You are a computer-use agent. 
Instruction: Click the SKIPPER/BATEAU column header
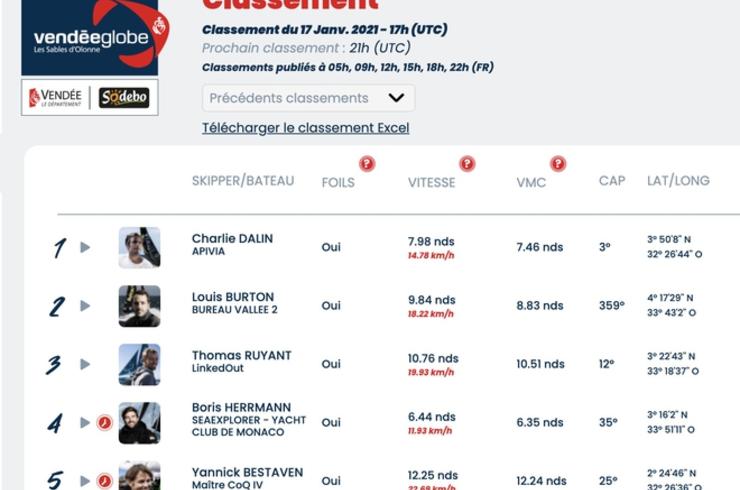pyautogui.click(x=243, y=181)
